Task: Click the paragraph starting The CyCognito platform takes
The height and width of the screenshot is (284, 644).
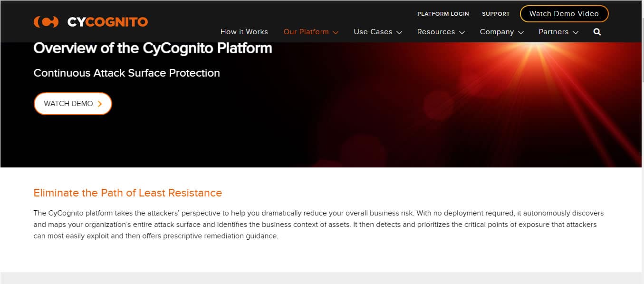Action: coord(318,225)
